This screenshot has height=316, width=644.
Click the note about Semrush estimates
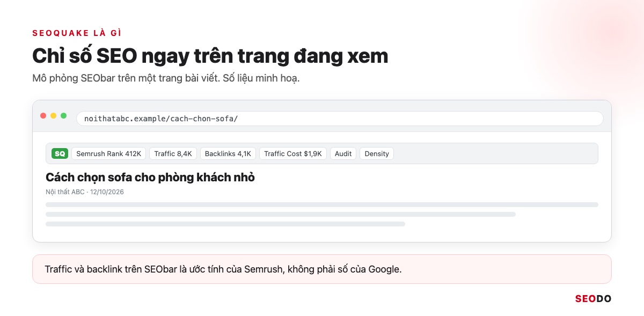click(x=322, y=269)
